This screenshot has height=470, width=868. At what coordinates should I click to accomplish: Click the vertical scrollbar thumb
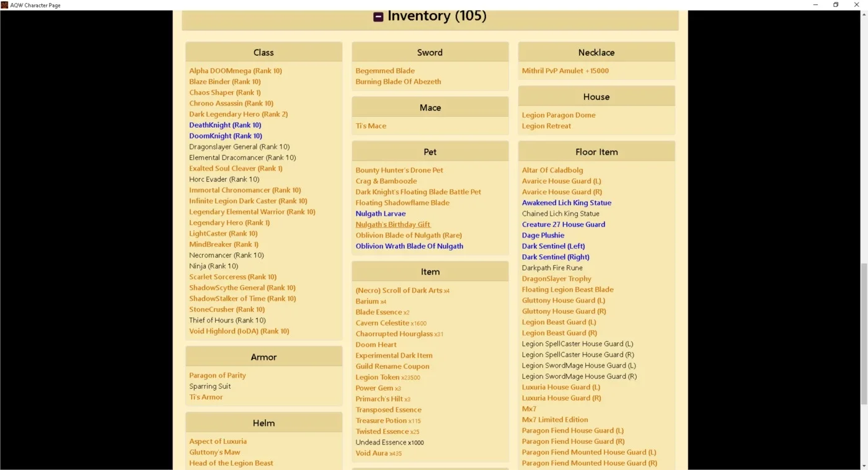coord(864,334)
